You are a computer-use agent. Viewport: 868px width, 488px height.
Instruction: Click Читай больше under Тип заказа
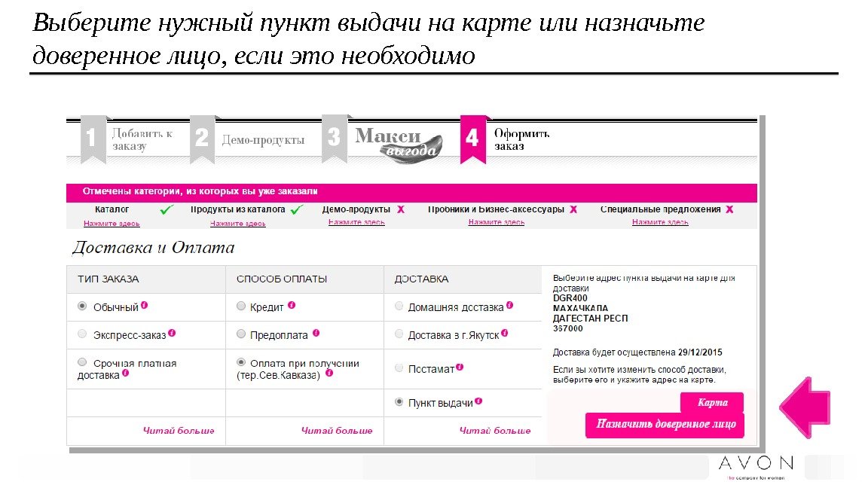coord(179,431)
